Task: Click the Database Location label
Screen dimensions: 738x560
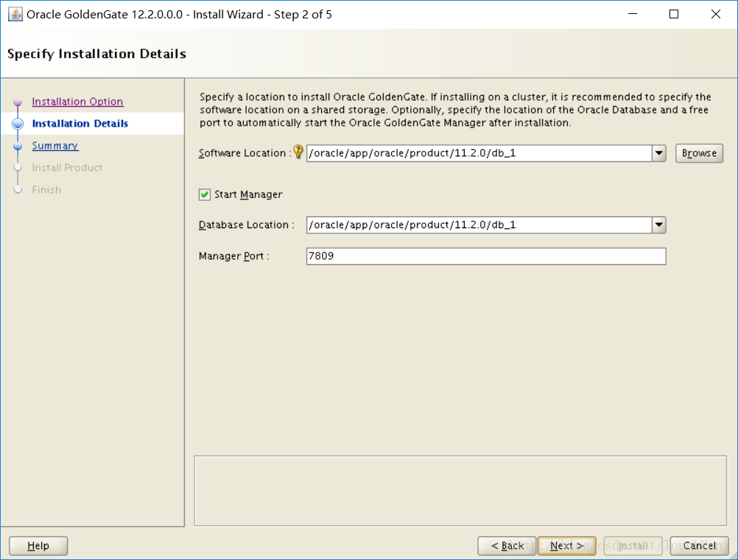Action: click(246, 225)
